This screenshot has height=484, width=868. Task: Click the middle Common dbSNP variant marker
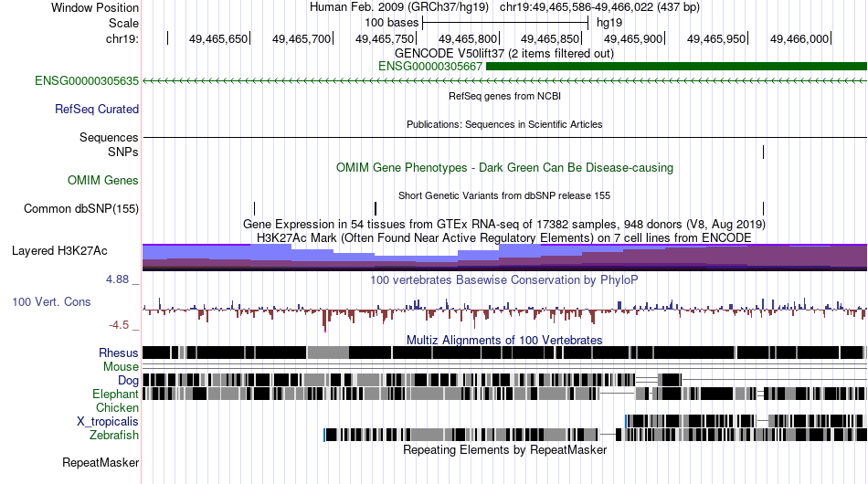coord(376,208)
